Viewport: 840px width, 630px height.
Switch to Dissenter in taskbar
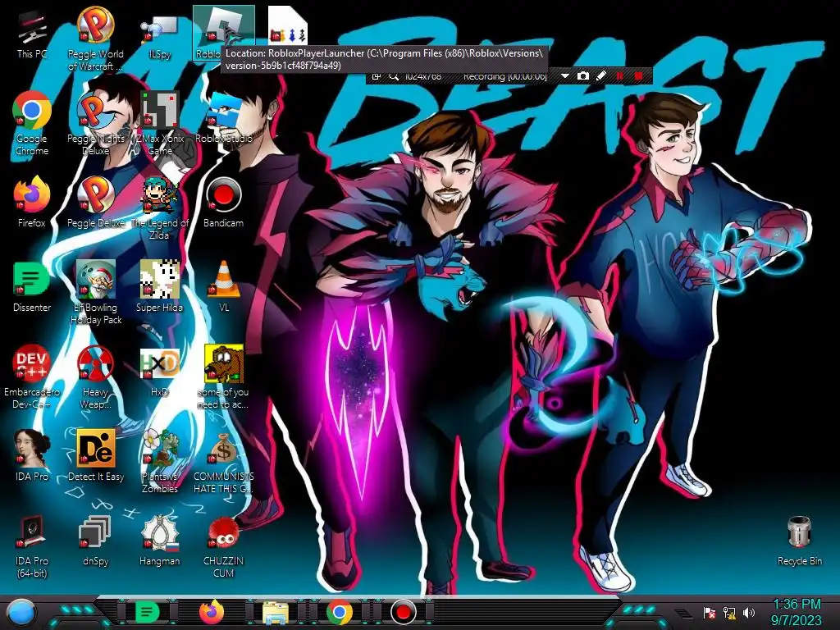click(x=147, y=612)
